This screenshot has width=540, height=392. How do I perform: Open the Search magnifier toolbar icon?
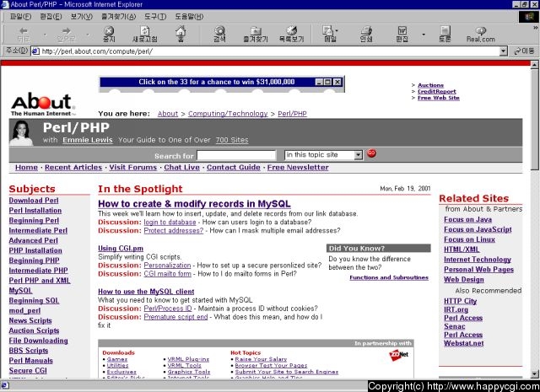pyautogui.click(x=219, y=31)
